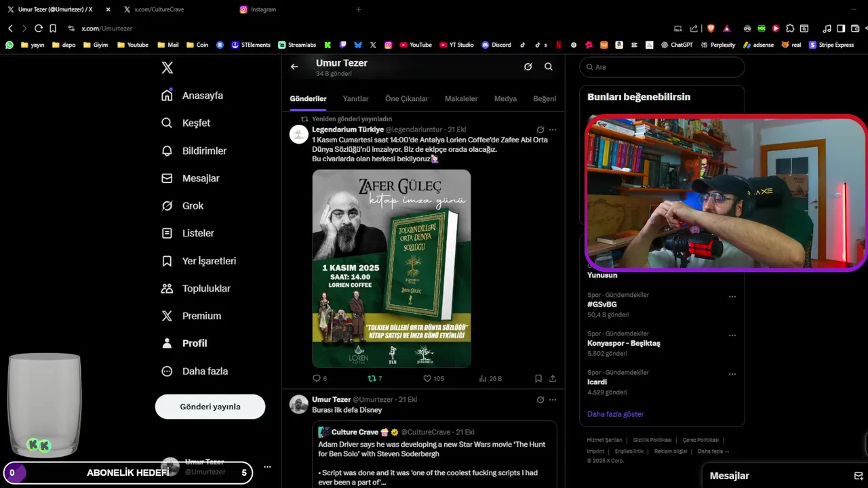868x488 pixels.
Task: Open options for Konyaspor - Beşiktaş trend
Action: [732, 335]
